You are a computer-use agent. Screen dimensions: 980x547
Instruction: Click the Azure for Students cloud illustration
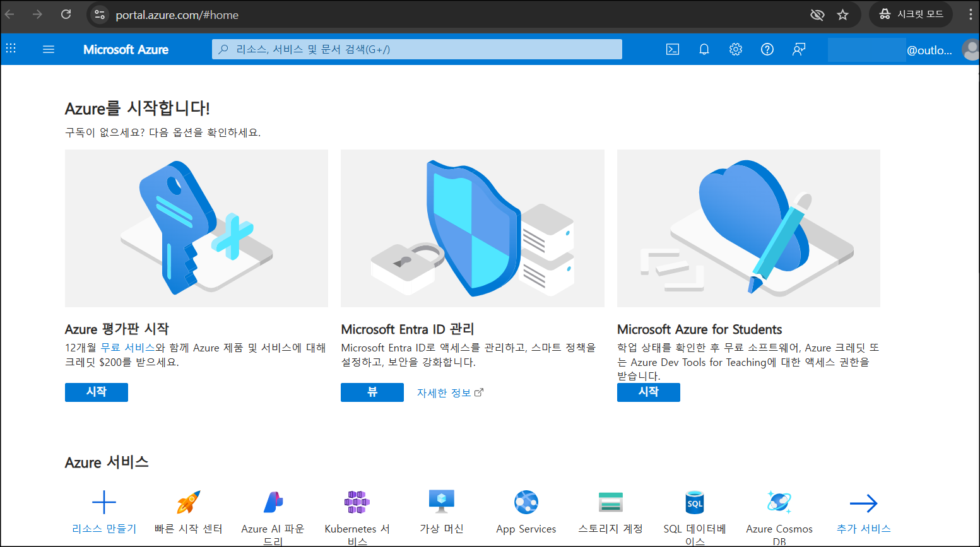point(748,228)
